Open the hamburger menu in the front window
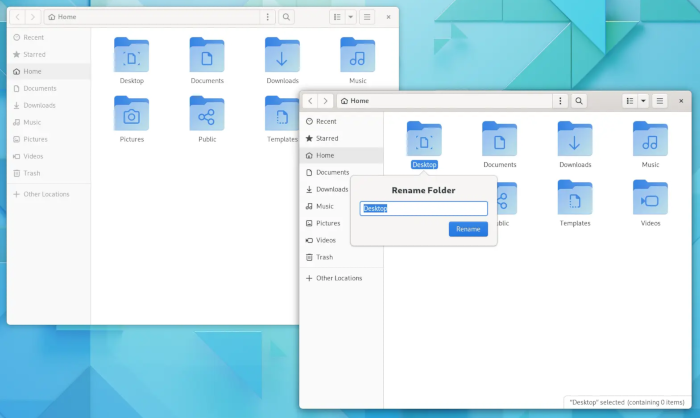 [660, 101]
